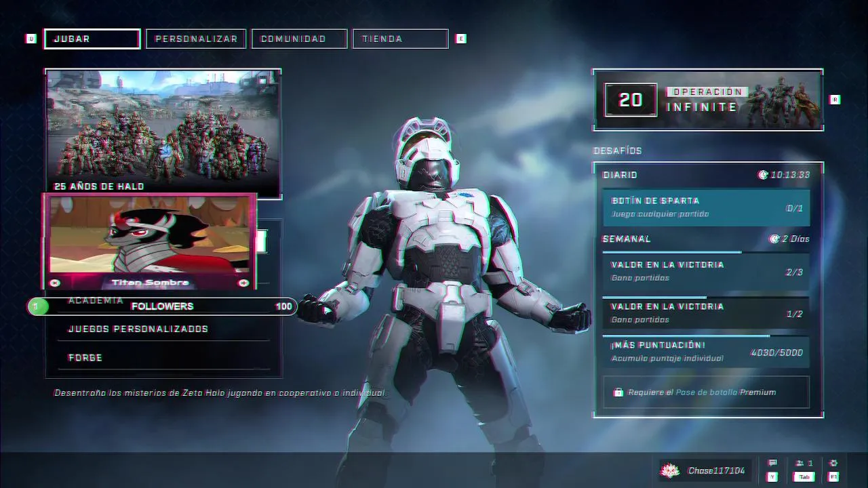Go to the TIENDA tab

pos(400,39)
